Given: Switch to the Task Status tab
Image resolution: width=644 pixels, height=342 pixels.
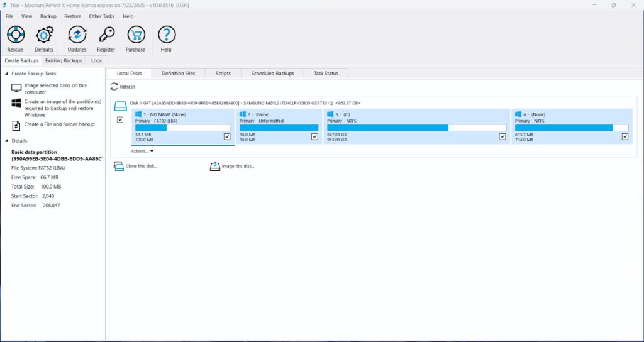Looking at the screenshot, I should point(326,74).
